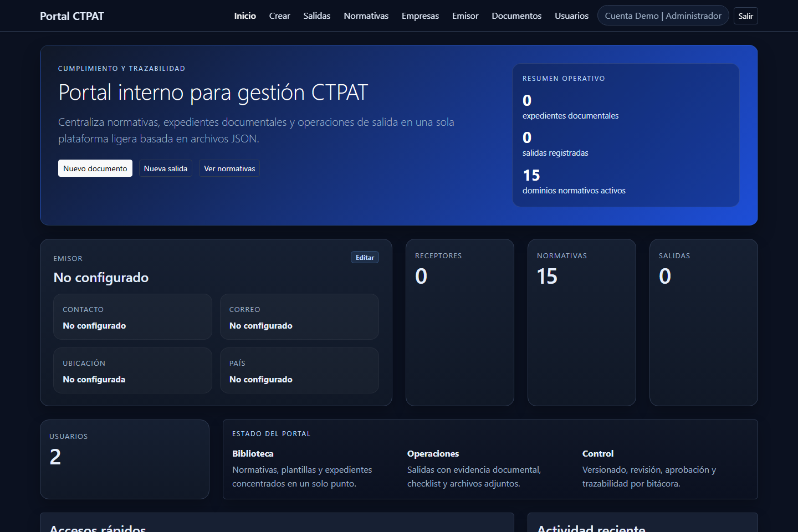Click the Cuenta Demo Administrador account pill

663,16
